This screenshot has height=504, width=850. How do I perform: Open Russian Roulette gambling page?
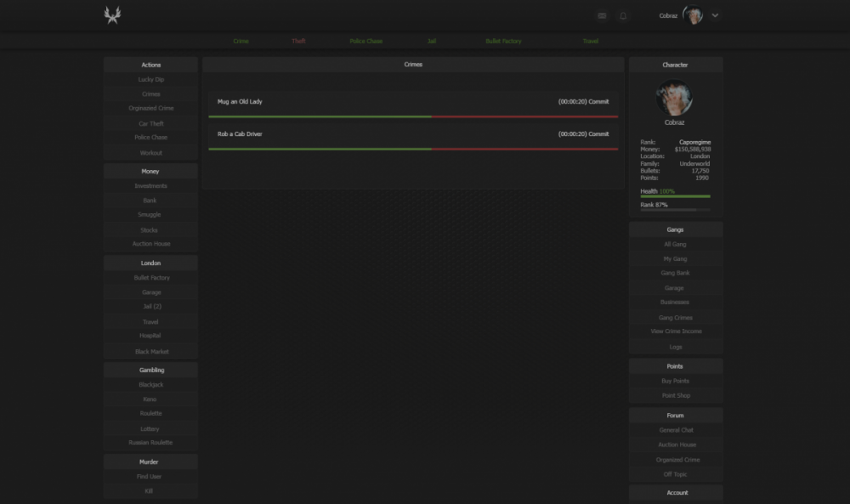[150, 443]
